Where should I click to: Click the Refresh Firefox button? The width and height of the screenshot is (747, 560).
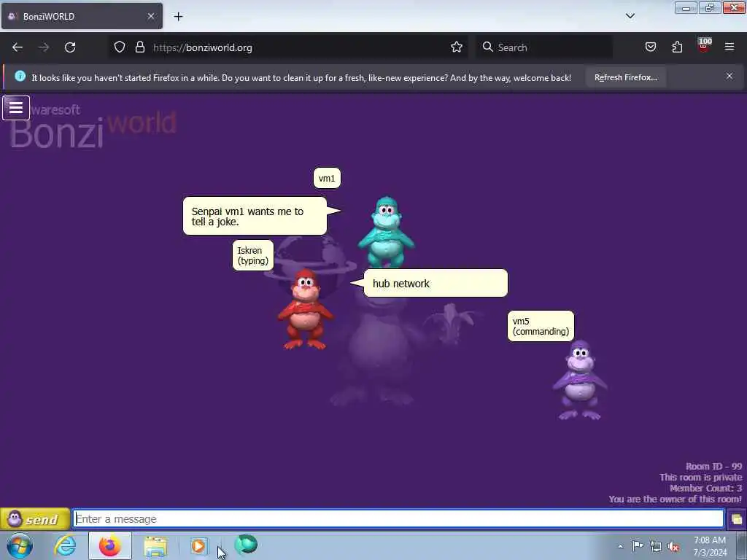click(x=625, y=77)
